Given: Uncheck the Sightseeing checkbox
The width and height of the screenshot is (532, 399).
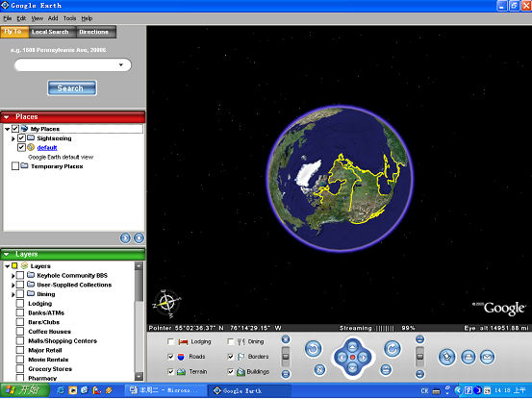Looking at the screenshot, I should click(21, 138).
